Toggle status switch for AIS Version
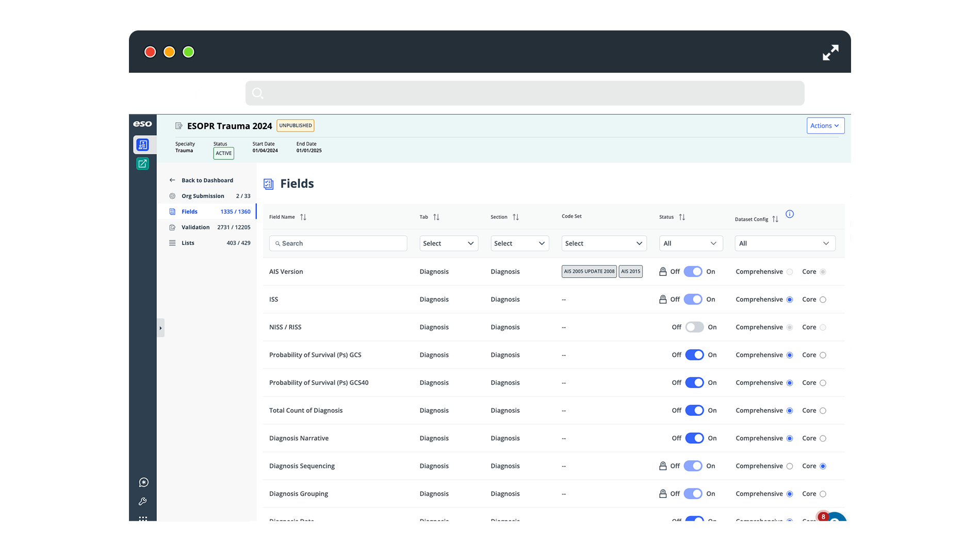 [x=693, y=272]
